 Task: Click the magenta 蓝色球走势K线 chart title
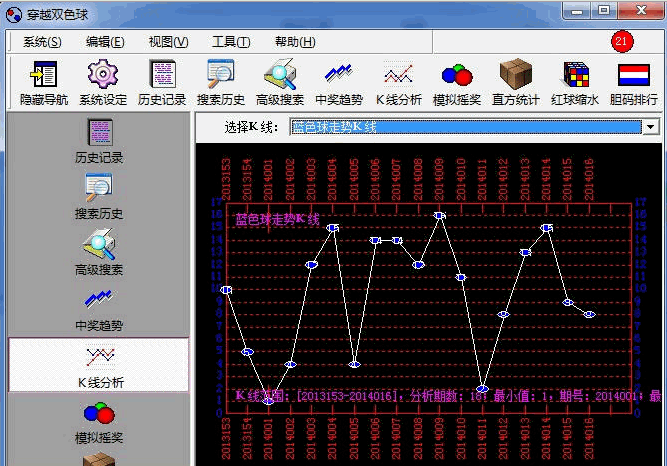coord(277,220)
